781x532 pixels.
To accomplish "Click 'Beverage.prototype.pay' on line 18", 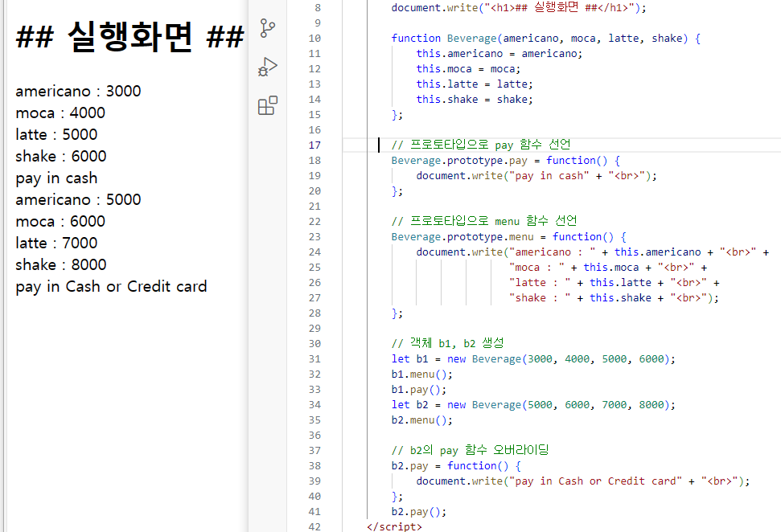I will click(x=459, y=161).
